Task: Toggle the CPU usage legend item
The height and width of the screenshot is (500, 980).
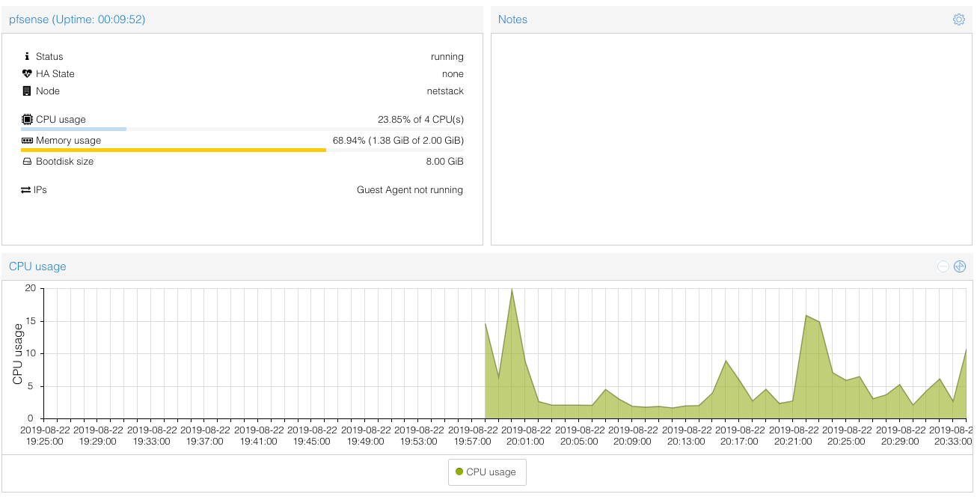Action: (x=487, y=472)
